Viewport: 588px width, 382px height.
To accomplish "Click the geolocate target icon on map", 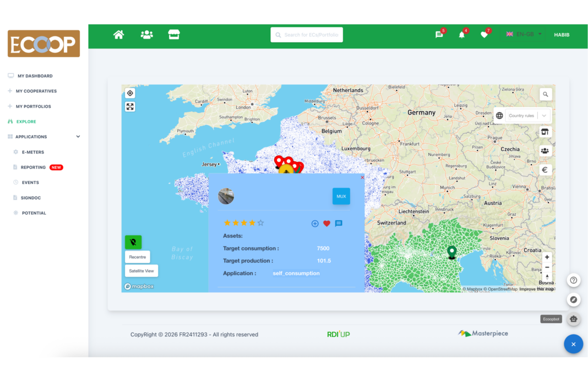I will click(130, 94).
